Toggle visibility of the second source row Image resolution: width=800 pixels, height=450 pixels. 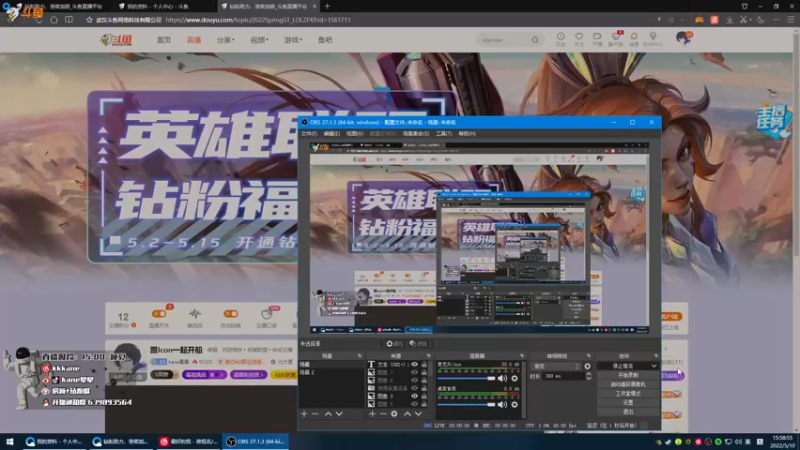click(x=414, y=372)
